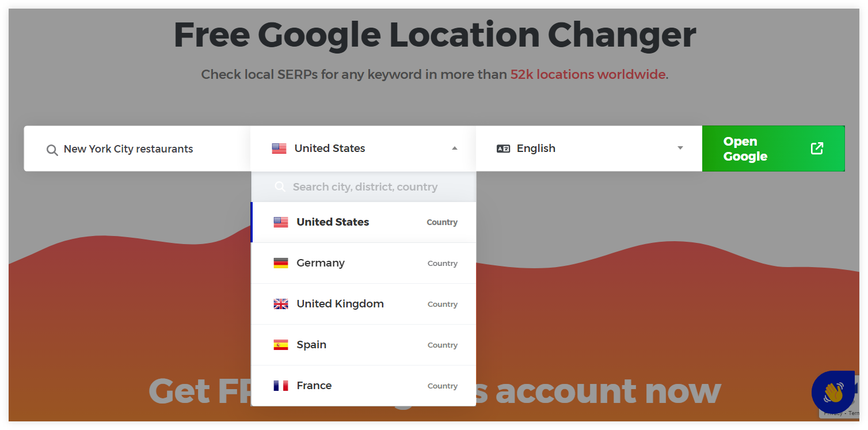Open the waving hand chat widget

click(x=833, y=392)
